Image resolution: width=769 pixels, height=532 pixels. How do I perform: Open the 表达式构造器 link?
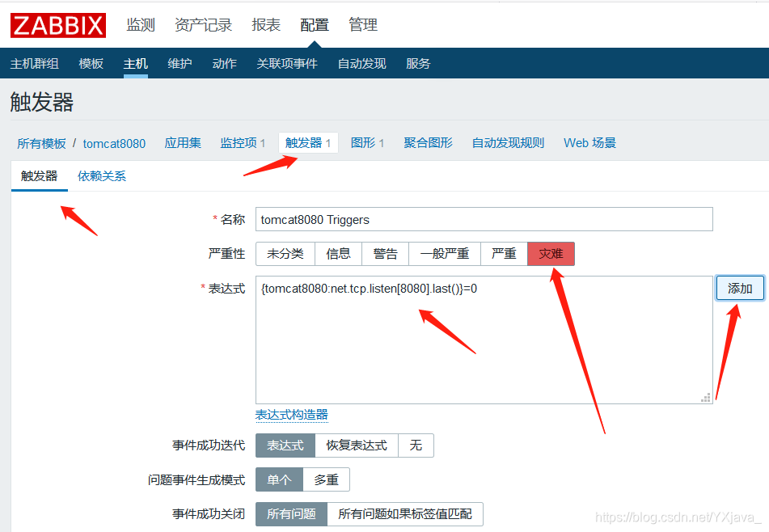tap(292, 415)
